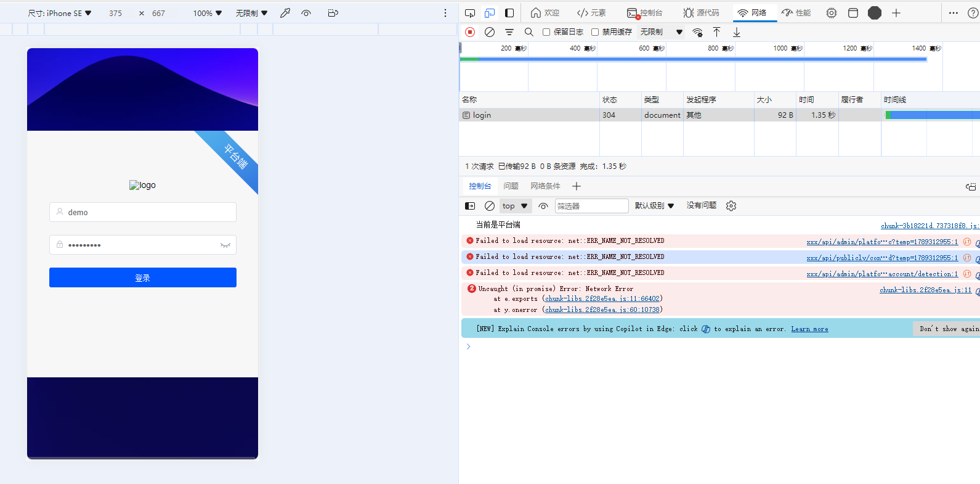Open the 默认级别 log level dropdown

coord(654,206)
